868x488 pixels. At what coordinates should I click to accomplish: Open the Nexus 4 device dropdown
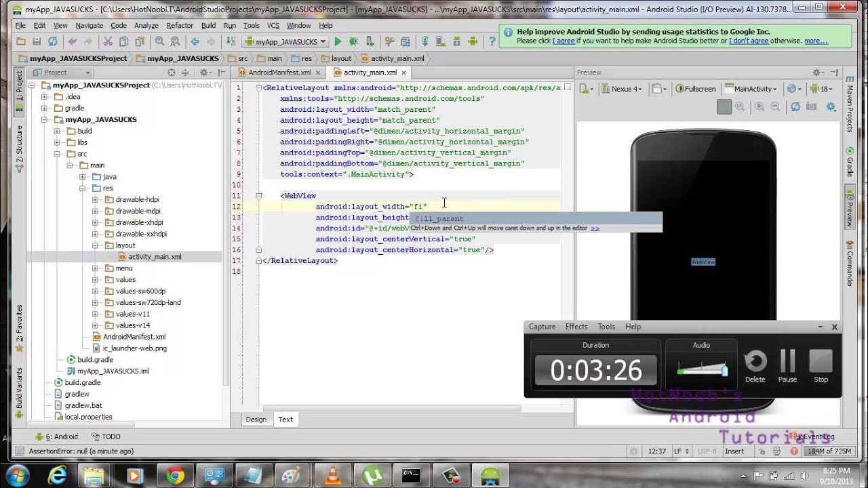[621, 89]
